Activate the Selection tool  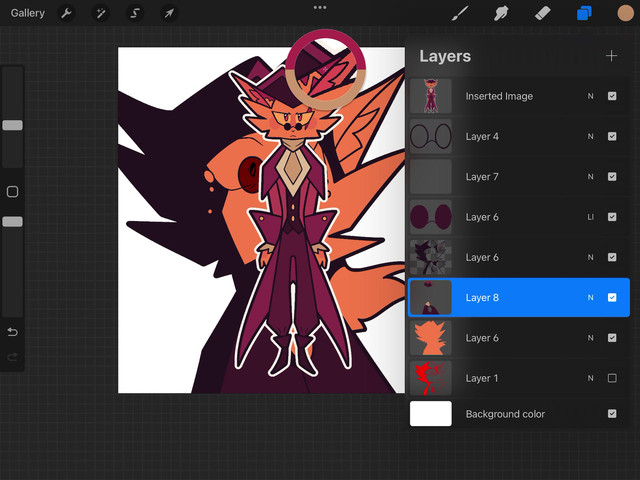pos(134,13)
